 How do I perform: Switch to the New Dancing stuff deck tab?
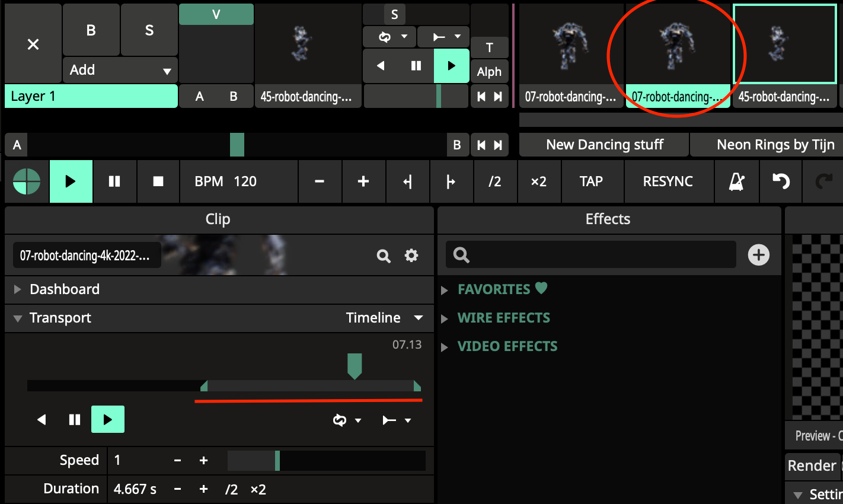coord(604,145)
